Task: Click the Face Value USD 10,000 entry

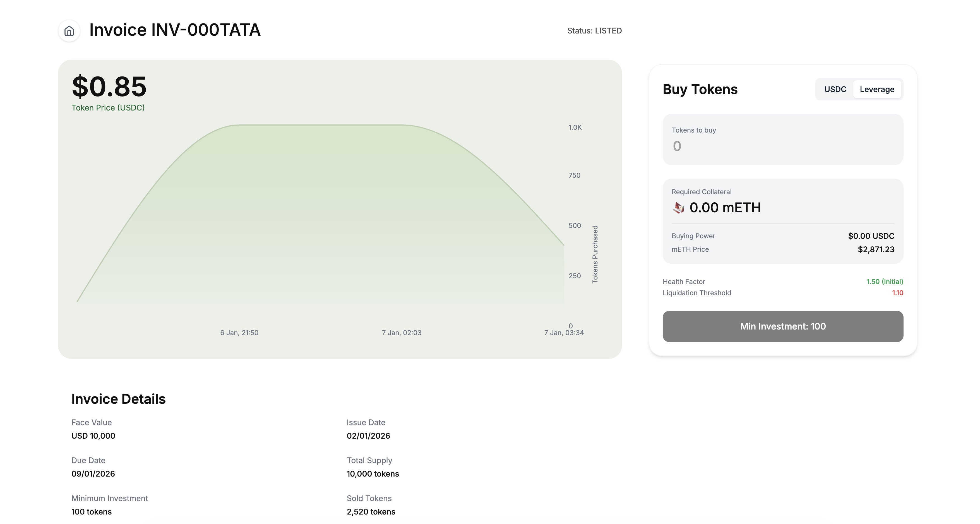Action: (93, 429)
